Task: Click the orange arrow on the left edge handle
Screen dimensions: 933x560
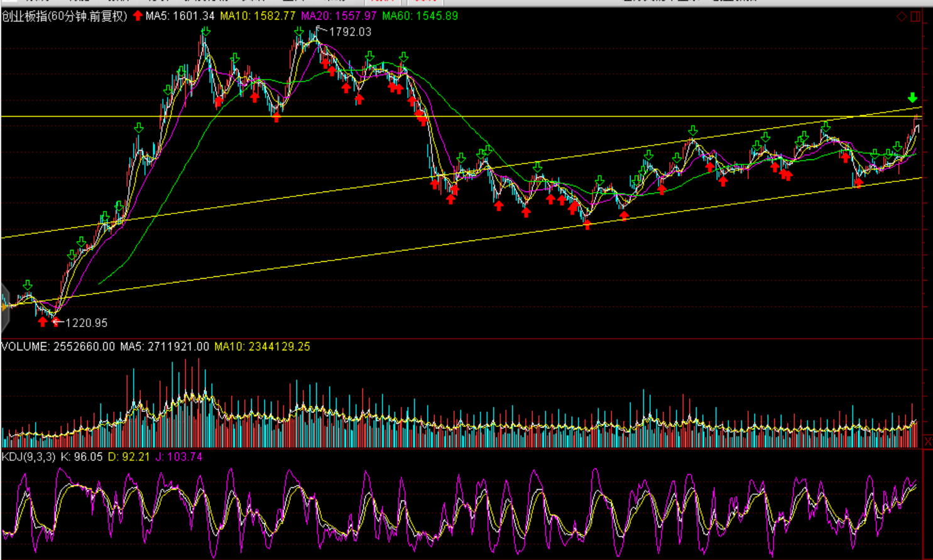Action: point(4,307)
